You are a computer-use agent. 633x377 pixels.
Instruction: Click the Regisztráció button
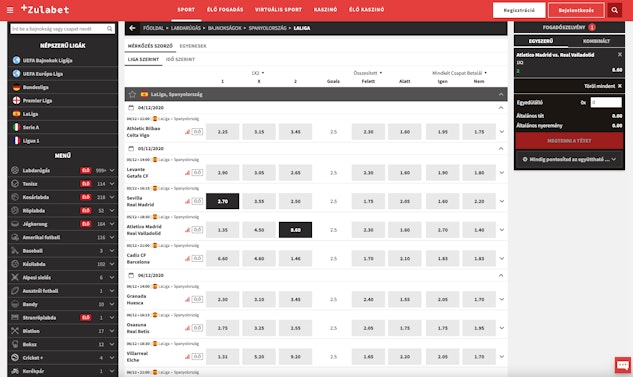coord(519,10)
